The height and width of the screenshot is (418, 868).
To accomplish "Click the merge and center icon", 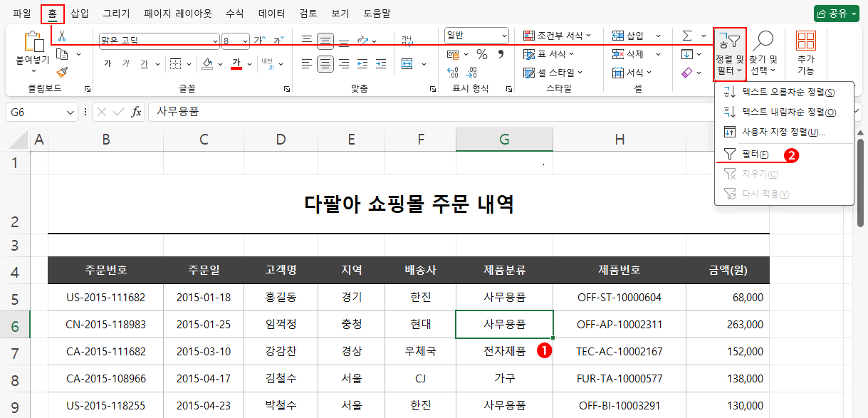I will pos(407,63).
